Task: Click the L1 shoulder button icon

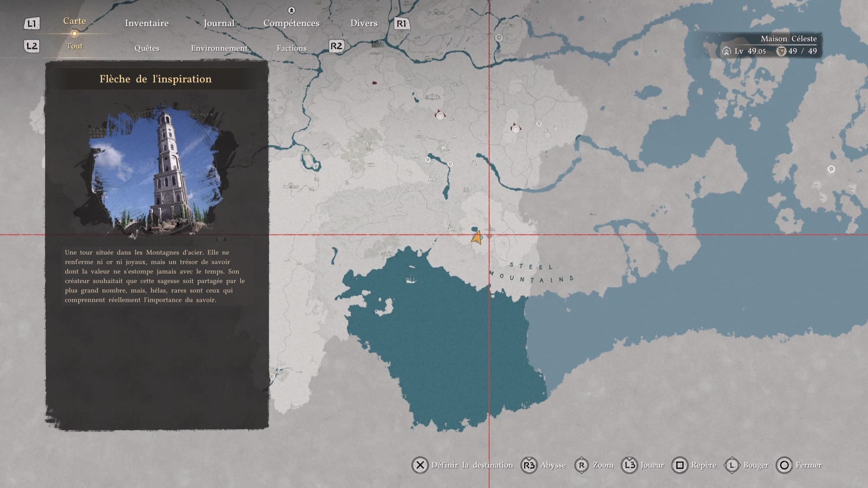Action: [32, 23]
